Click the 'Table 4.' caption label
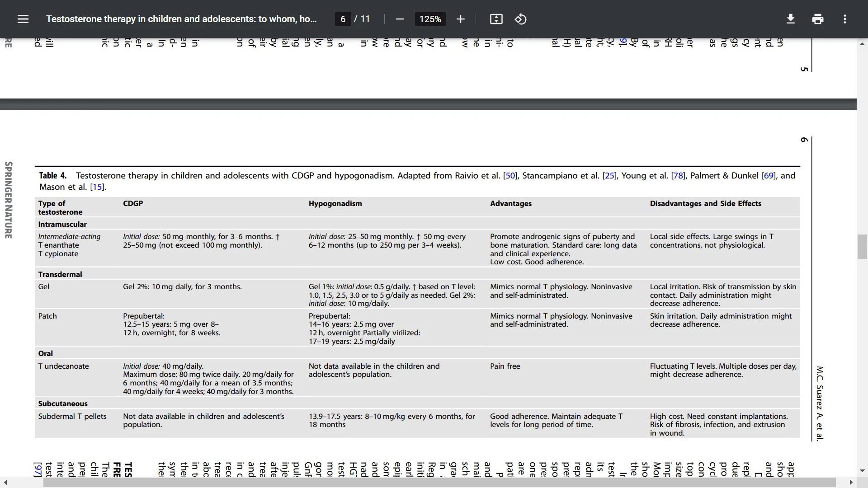 pyautogui.click(x=53, y=176)
